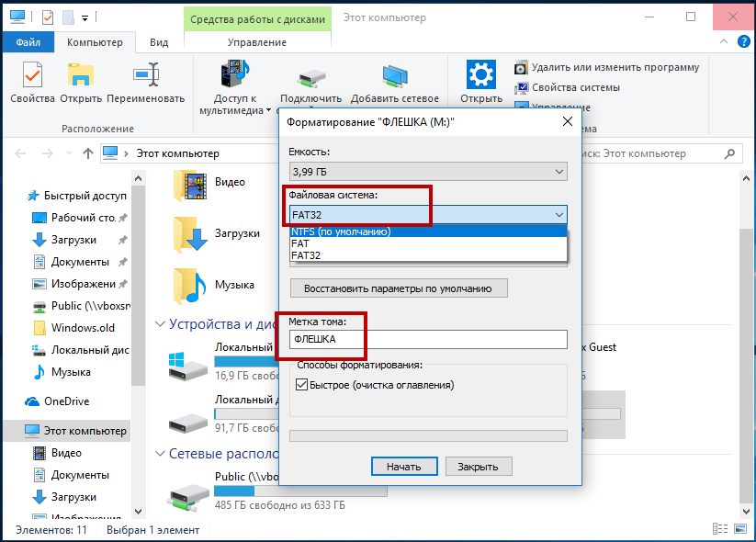Image resolution: width=756 pixels, height=542 pixels.
Task: Open Доступ к мультимедиа menu
Action: [235, 87]
